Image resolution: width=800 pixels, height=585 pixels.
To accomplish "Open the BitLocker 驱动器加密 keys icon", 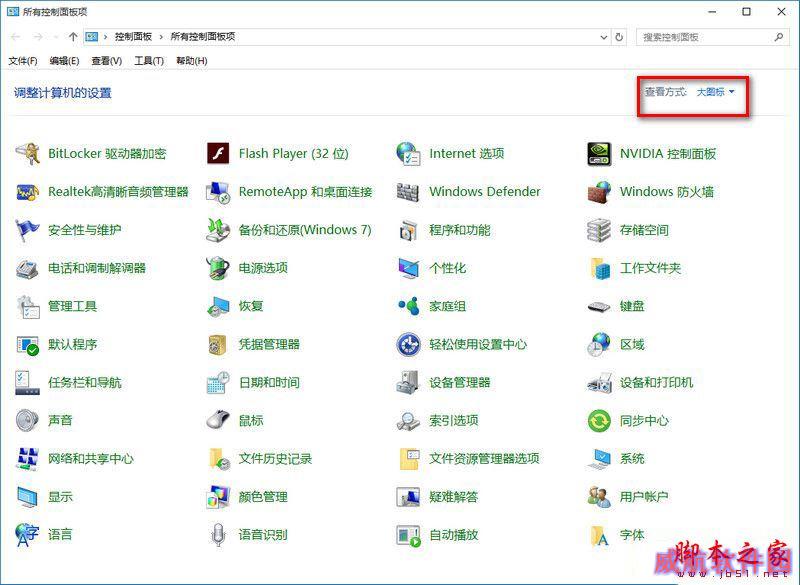I will (x=28, y=154).
